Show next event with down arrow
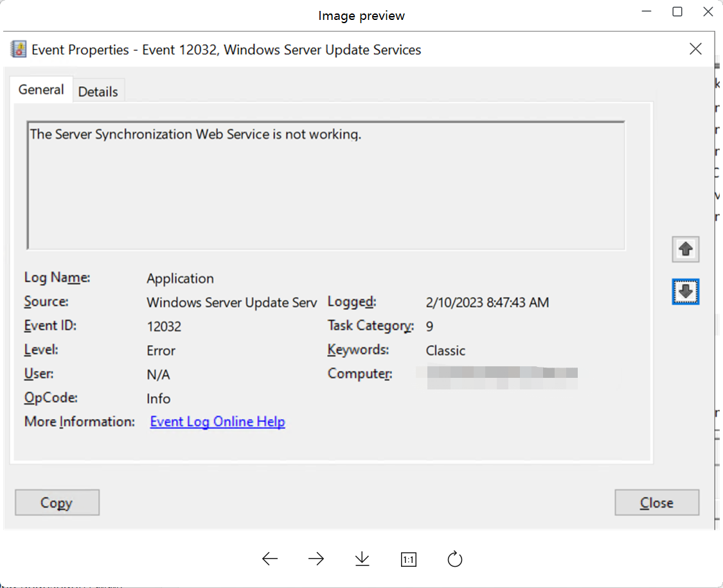The height and width of the screenshot is (588, 723). [x=685, y=292]
